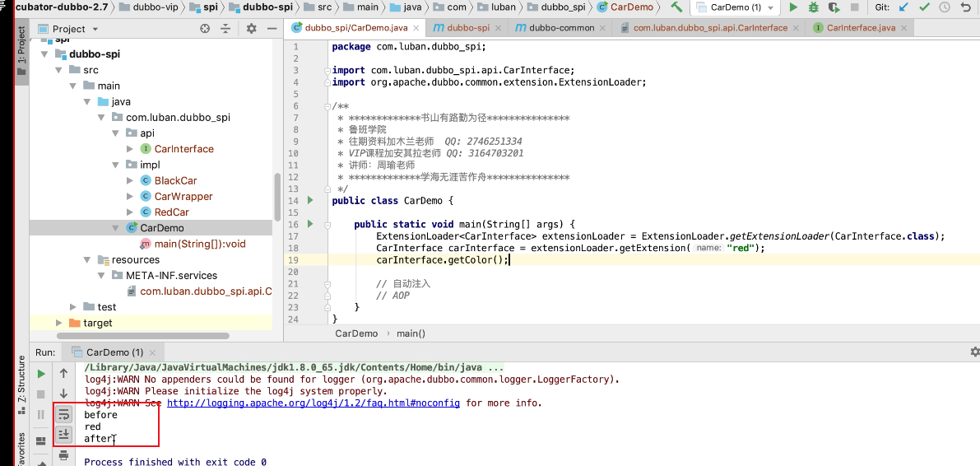The height and width of the screenshot is (466, 980).
Task: Close the CarInterface.java editor tab
Action: pos(903,28)
